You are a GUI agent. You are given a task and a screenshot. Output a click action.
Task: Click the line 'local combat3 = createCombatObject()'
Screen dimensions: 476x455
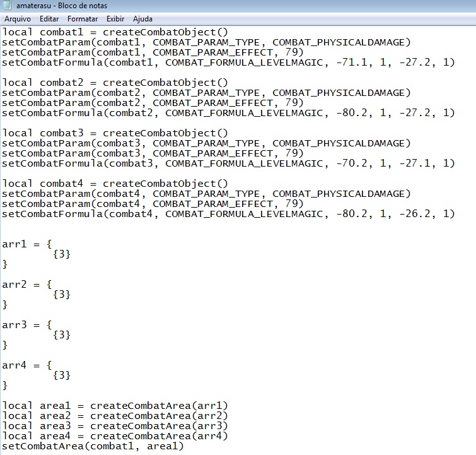tap(115, 133)
